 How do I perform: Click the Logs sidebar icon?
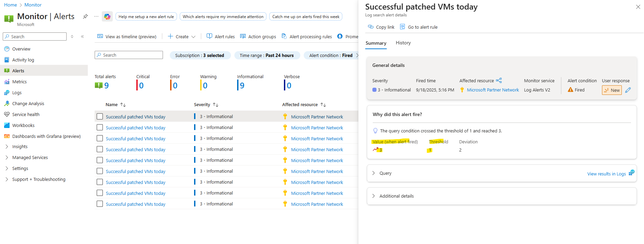point(7,92)
